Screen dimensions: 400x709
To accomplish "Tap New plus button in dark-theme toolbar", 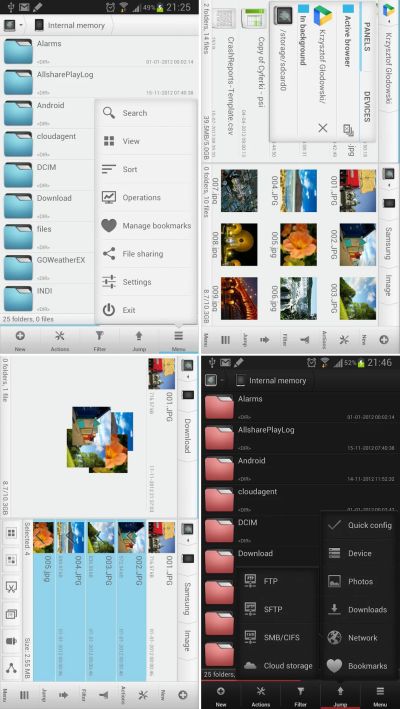I will [221, 695].
